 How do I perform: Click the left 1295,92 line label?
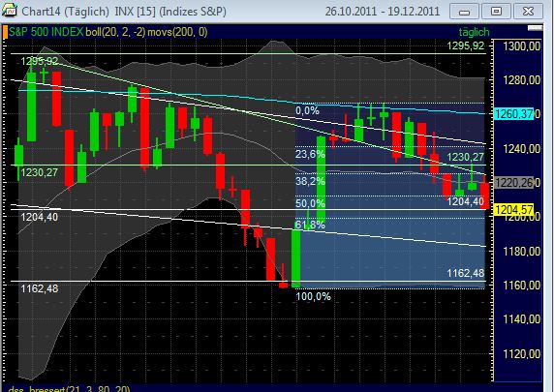[39, 61]
